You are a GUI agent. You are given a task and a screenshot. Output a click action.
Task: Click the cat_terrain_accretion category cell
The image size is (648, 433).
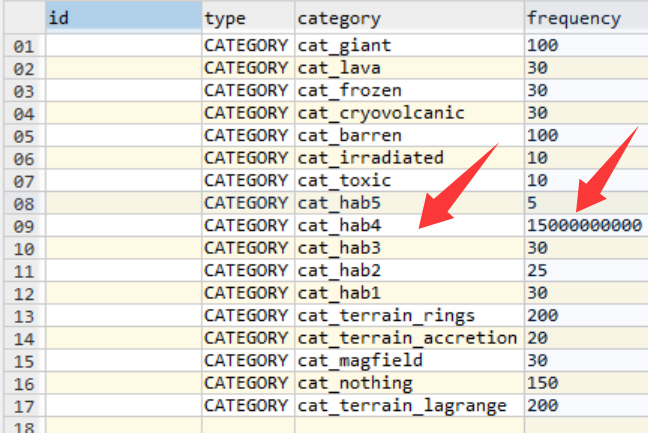[x=410, y=338]
